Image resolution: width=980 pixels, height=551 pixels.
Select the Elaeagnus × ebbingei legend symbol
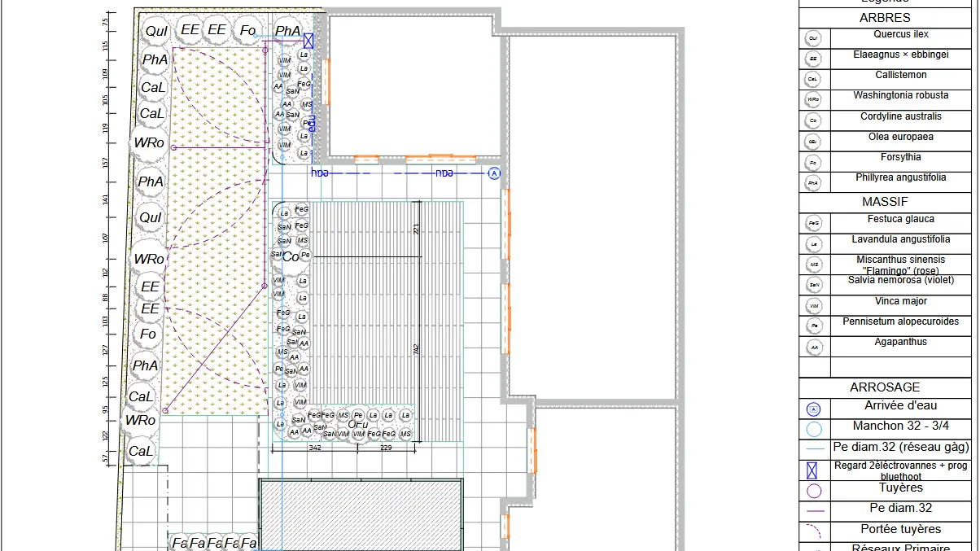pos(813,59)
